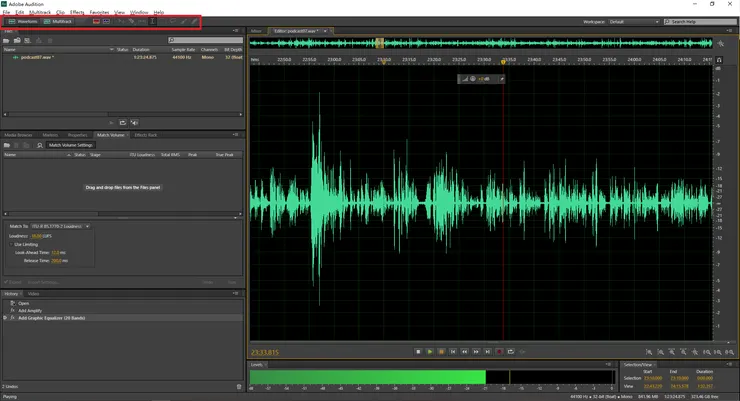Toggle Loop Playback in transport bar
The width and height of the screenshot is (740, 401).
(x=510, y=352)
